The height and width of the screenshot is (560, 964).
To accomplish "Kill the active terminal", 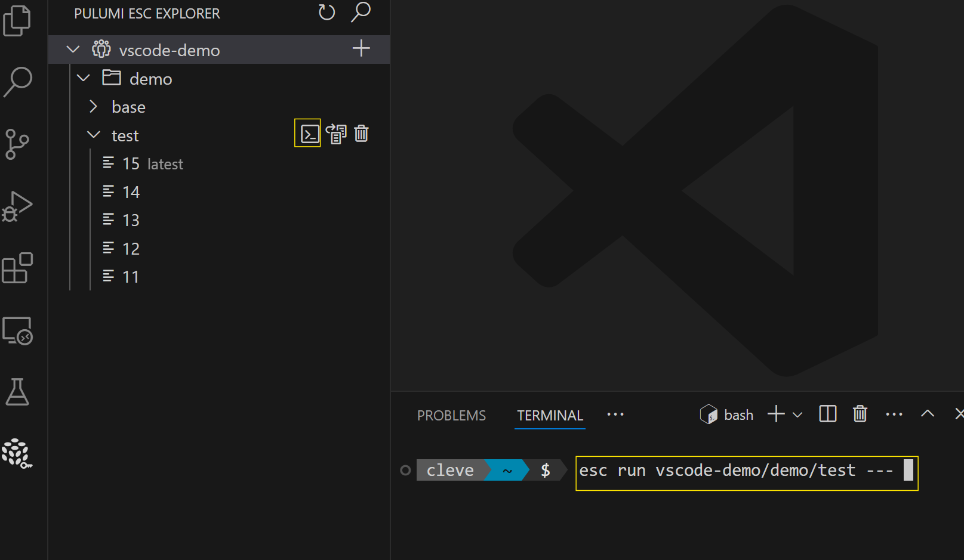I will tap(860, 413).
